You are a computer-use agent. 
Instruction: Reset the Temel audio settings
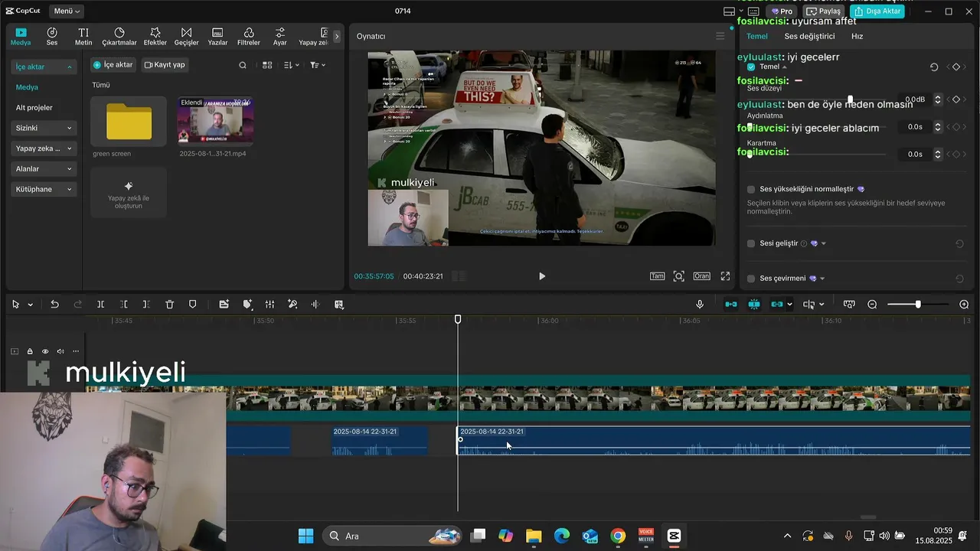click(x=934, y=67)
